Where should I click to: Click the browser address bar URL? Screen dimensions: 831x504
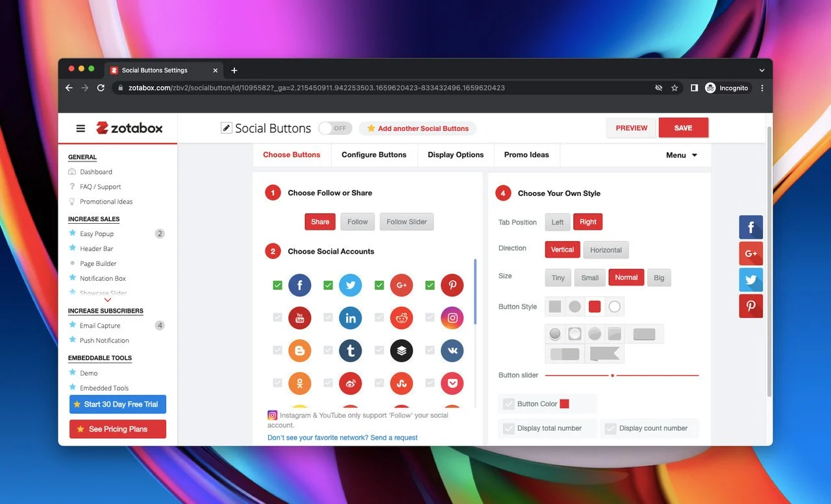tap(316, 88)
